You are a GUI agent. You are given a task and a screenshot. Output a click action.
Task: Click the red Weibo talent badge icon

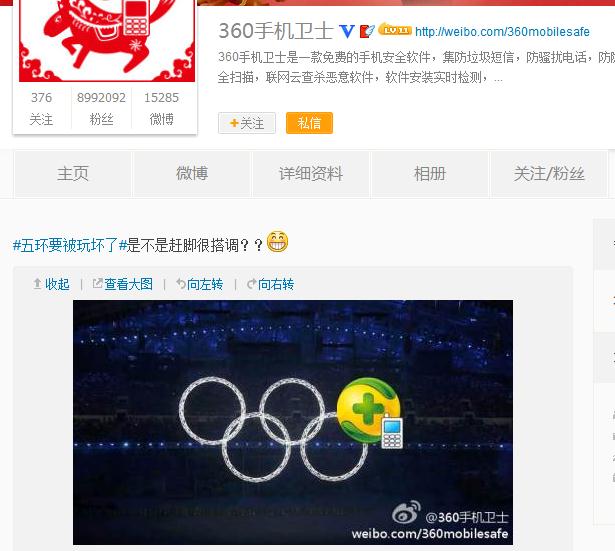point(367,31)
